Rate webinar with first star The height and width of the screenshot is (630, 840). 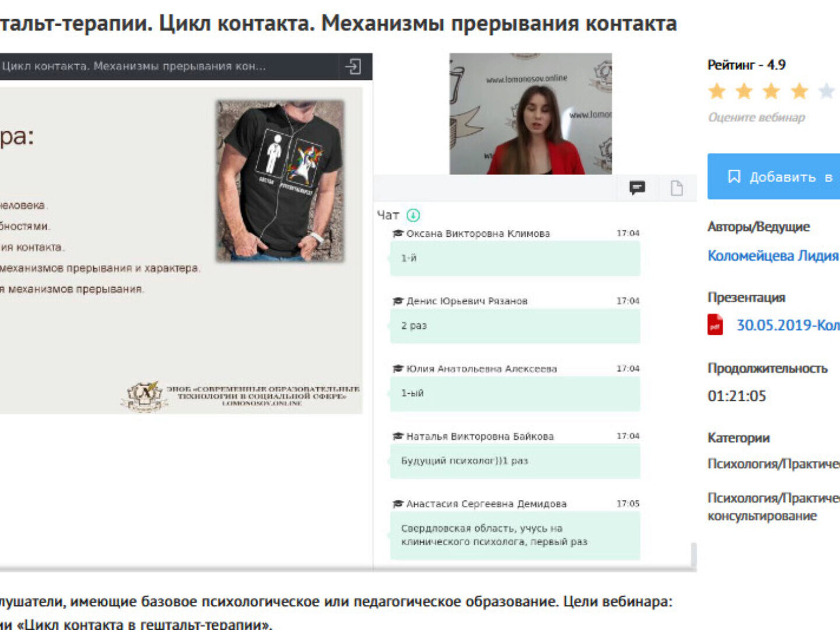(717, 92)
